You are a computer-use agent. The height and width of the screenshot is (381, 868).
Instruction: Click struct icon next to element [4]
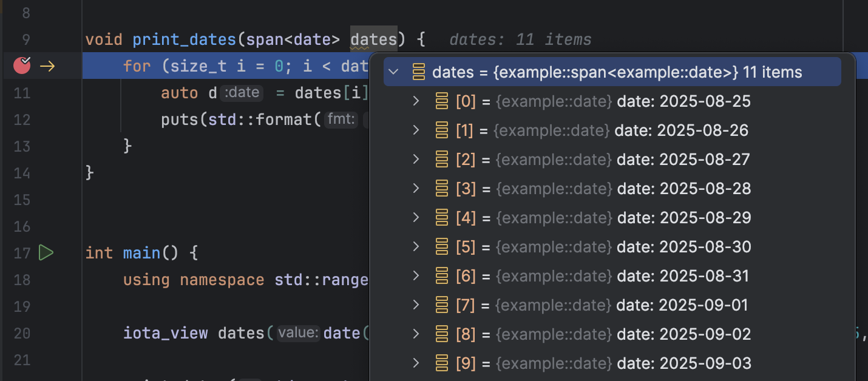click(x=441, y=217)
